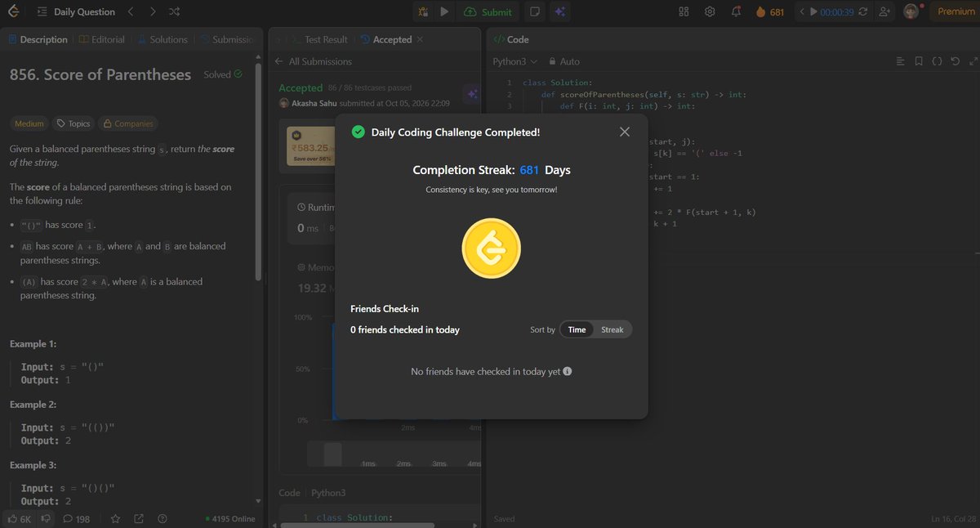Select the Accepted tab

(386, 39)
